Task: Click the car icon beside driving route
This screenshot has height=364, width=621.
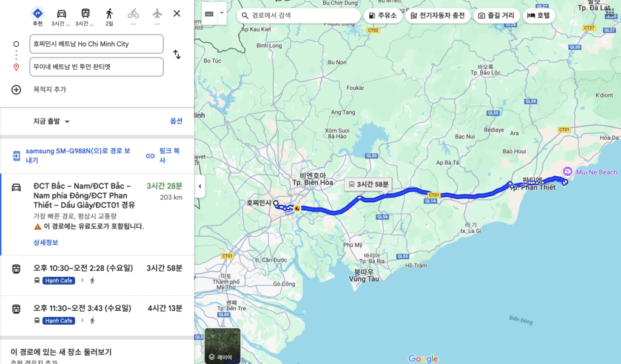Action: click(16, 187)
